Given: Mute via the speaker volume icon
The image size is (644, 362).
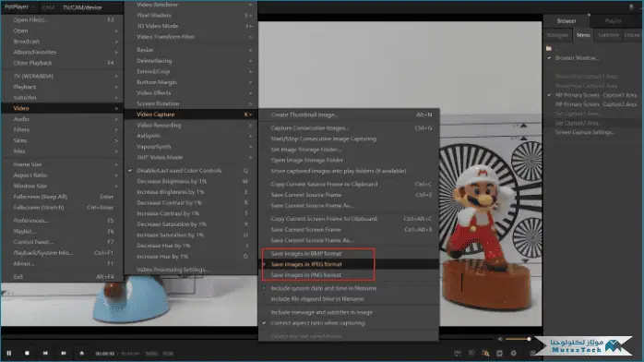Looking at the screenshot, I should click(x=500, y=339).
